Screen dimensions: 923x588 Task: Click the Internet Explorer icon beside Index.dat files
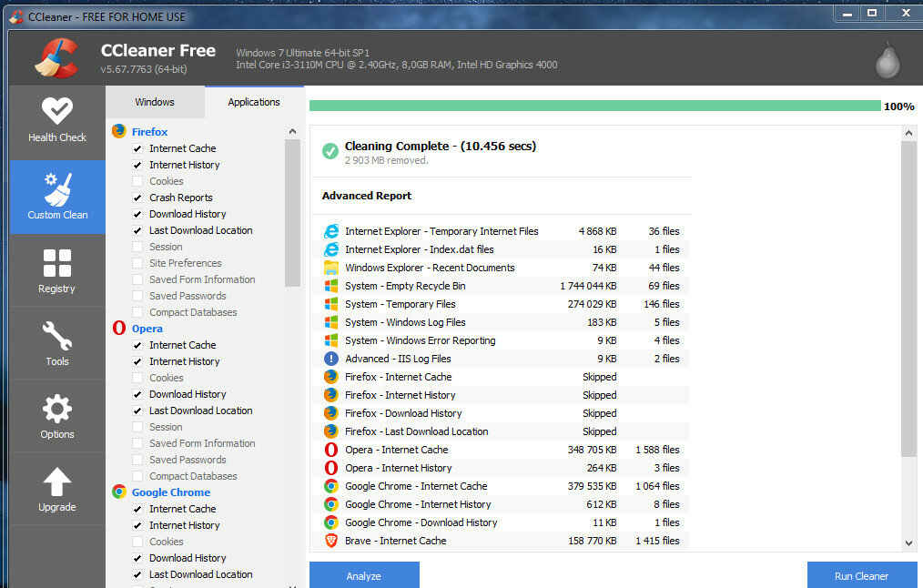331,249
